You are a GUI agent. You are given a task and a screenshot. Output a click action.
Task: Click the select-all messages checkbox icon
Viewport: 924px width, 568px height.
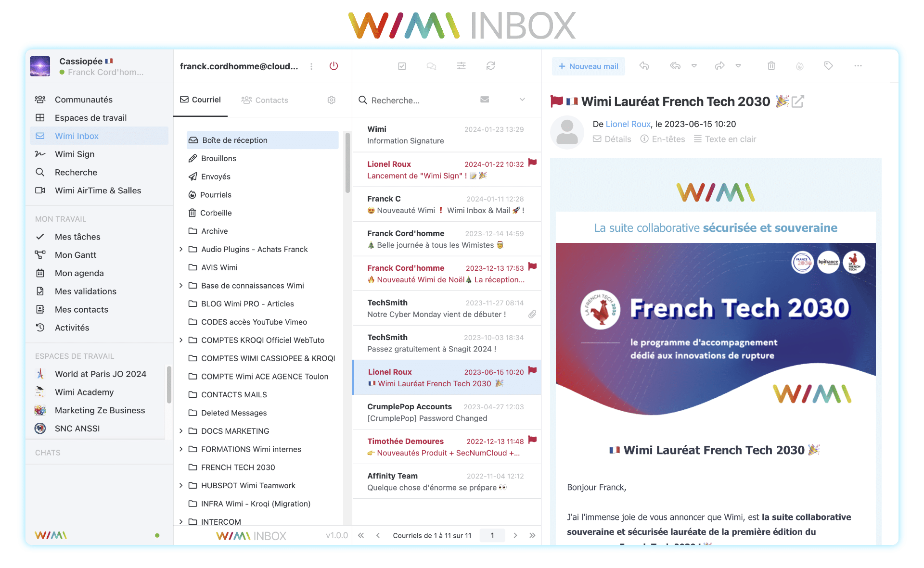[x=402, y=66]
